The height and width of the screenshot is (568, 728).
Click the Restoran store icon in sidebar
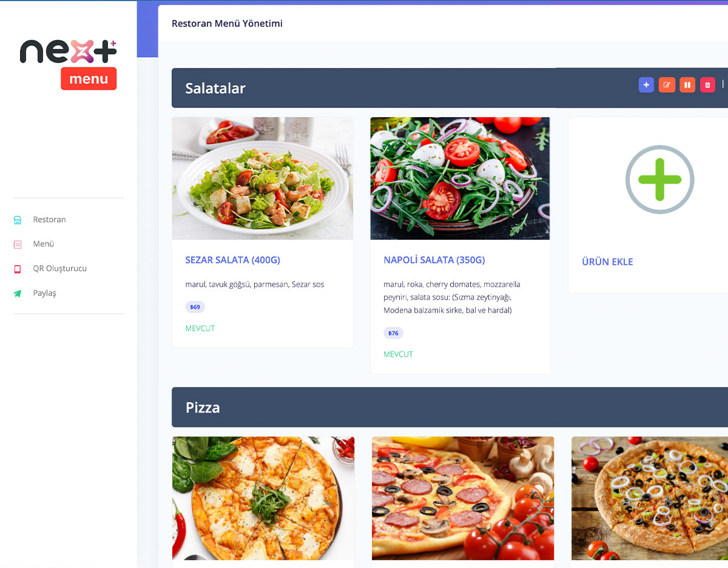point(18,220)
